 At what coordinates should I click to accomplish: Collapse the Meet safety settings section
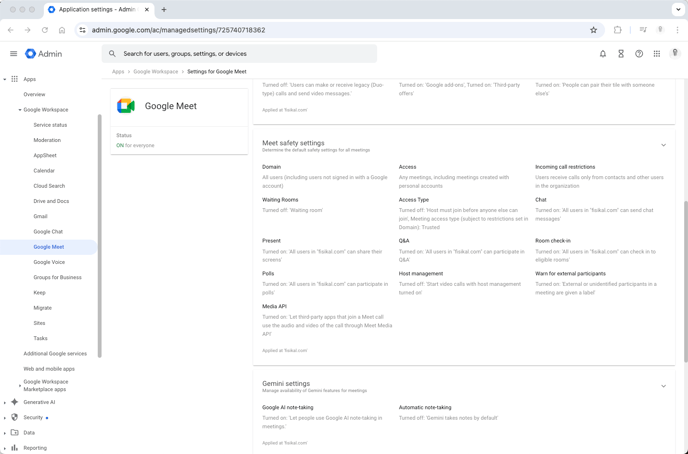click(x=663, y=145)
